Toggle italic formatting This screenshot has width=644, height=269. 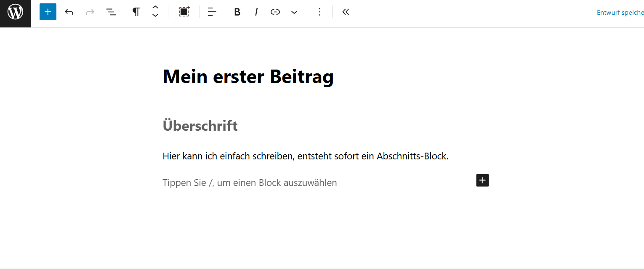(x=256, y=12)
